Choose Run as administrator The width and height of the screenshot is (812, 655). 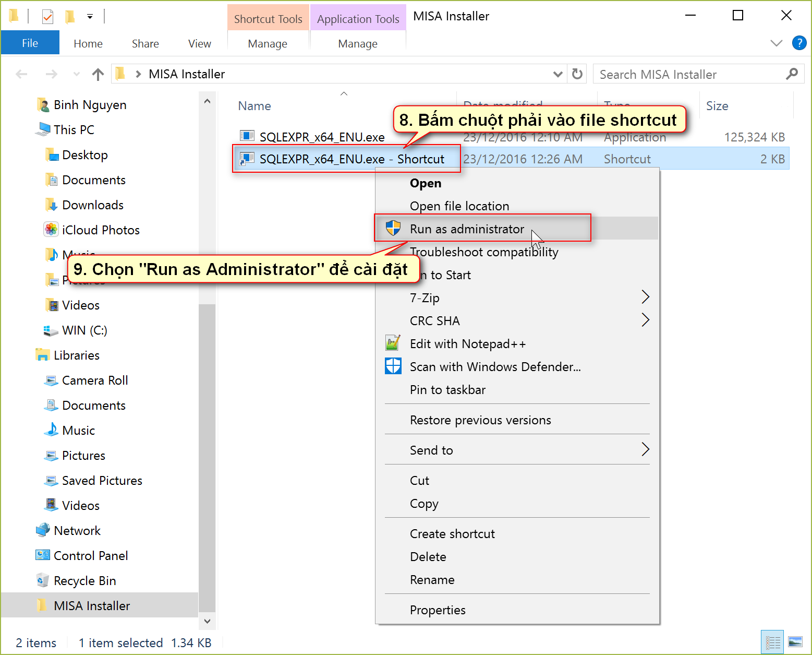point(467,229)
